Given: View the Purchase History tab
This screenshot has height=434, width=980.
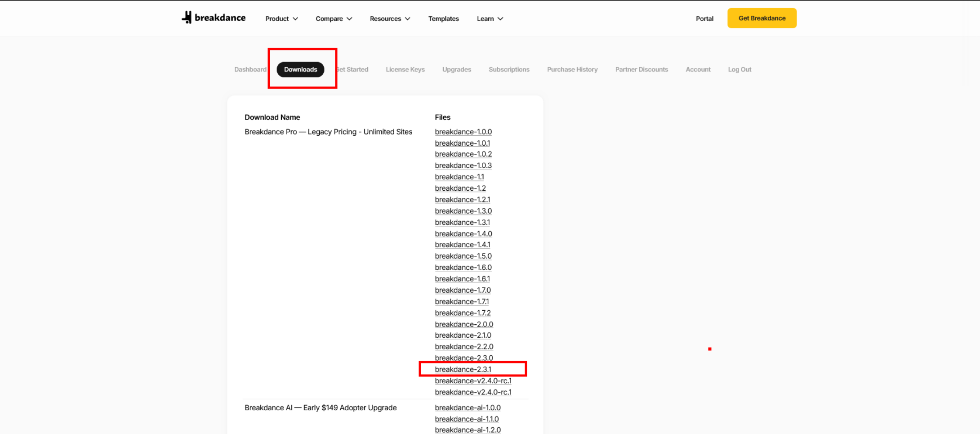Looking at the screenshot, I should click(x=572, y=69).
